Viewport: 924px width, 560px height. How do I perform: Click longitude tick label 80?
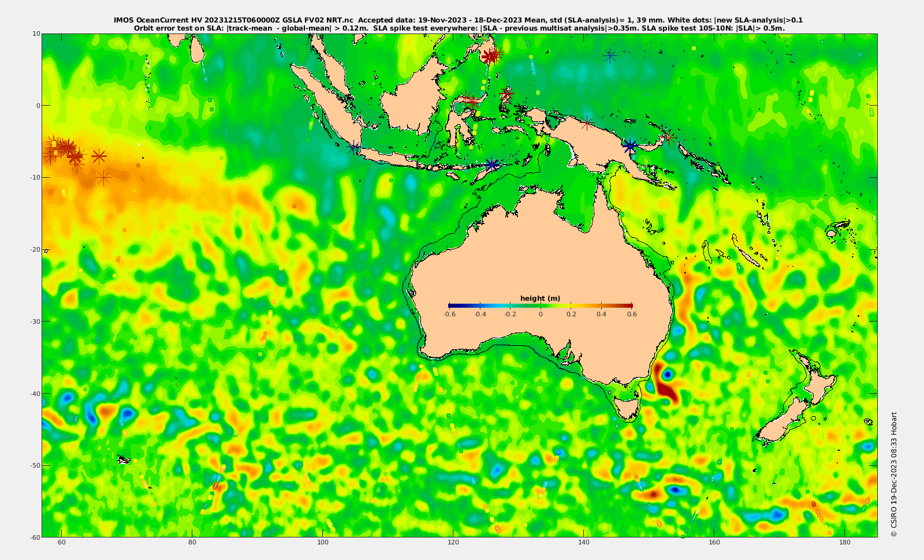point(192,543)
